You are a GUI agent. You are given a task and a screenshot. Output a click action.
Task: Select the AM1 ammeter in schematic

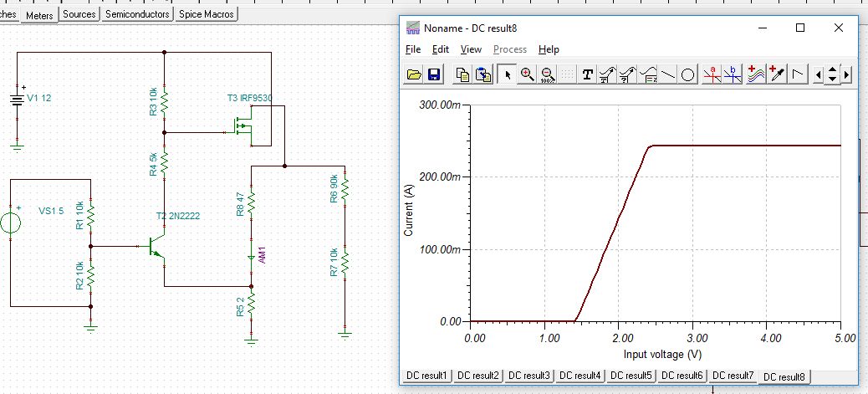click(252, 258)
